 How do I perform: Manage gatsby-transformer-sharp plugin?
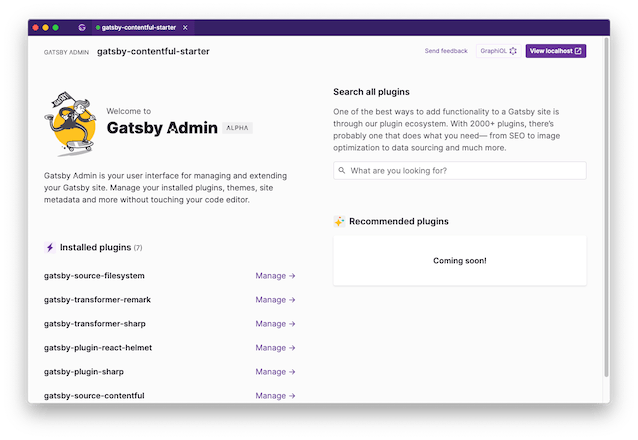pos(275,324)
